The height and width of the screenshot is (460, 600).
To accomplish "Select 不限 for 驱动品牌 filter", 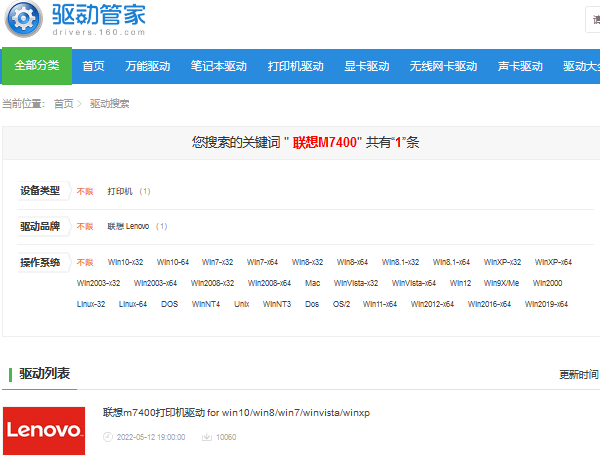I will tap(85, 227).
